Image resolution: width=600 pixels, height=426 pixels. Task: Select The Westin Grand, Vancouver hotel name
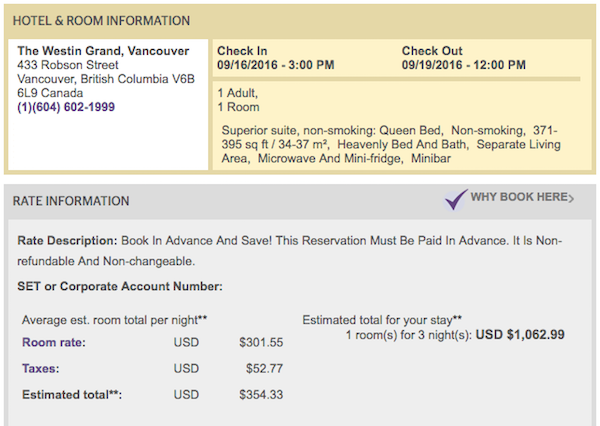click(x=103, y=51)
